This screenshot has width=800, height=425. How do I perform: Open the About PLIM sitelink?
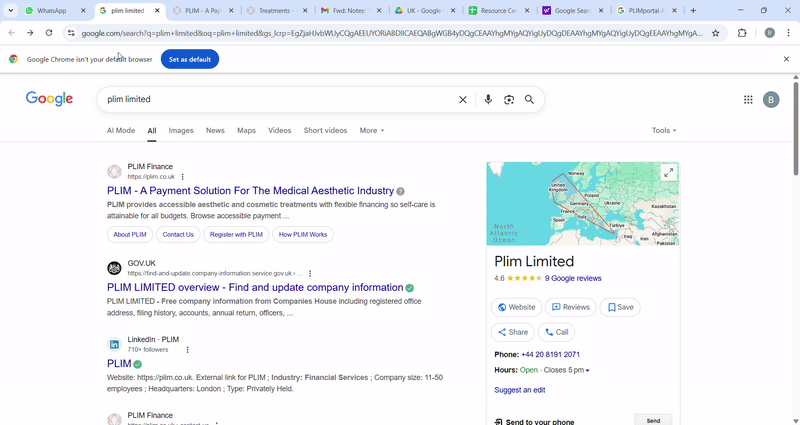point(130,235)
